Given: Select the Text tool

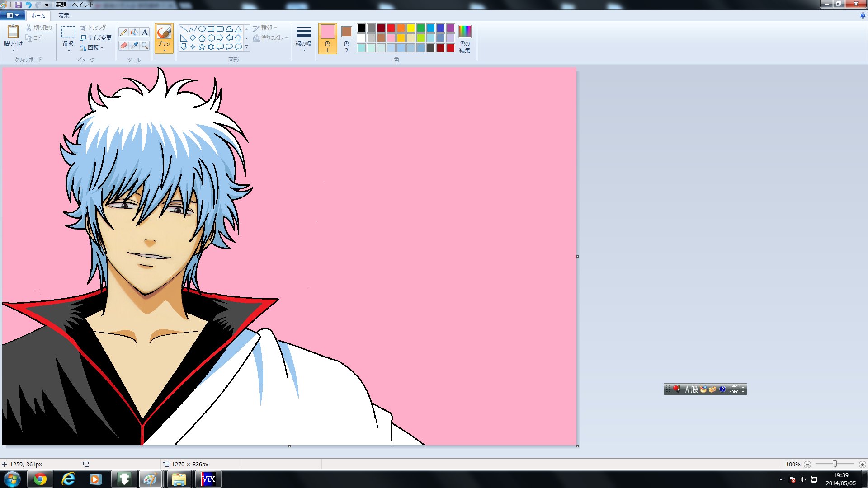Looking at the screenshot, I should (145, 32).
